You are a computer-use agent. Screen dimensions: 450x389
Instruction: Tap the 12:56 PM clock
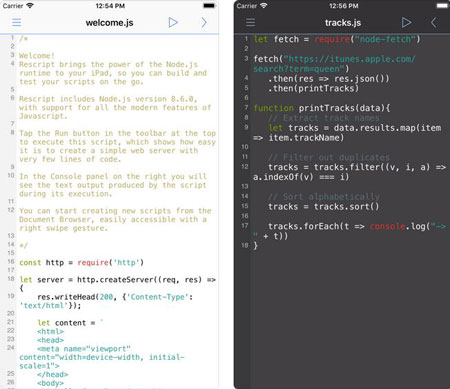344,6
